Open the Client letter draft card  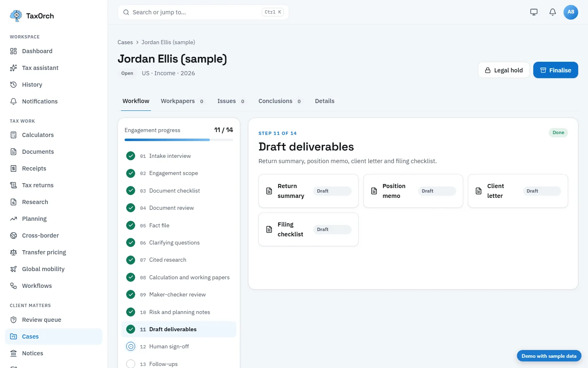(518, 191)
